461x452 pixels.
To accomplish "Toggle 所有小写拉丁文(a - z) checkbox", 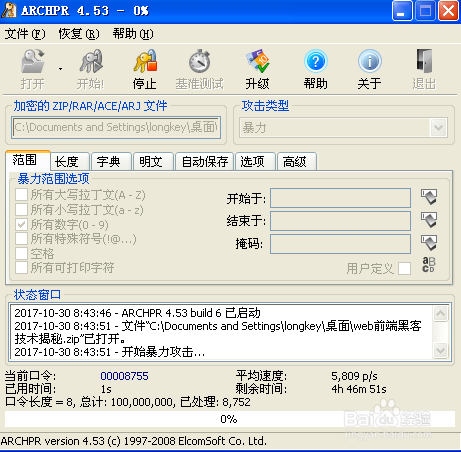I will pyautogui.click(x=21, y=209).
